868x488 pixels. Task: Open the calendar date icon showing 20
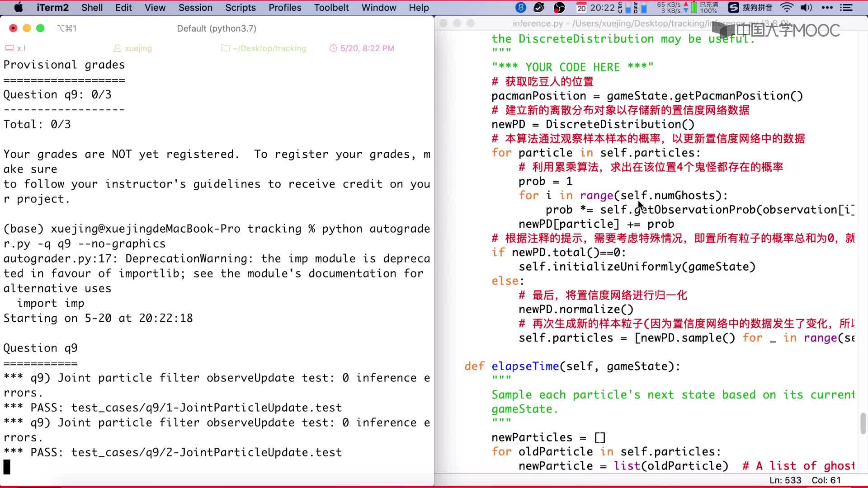pos(581,7)
